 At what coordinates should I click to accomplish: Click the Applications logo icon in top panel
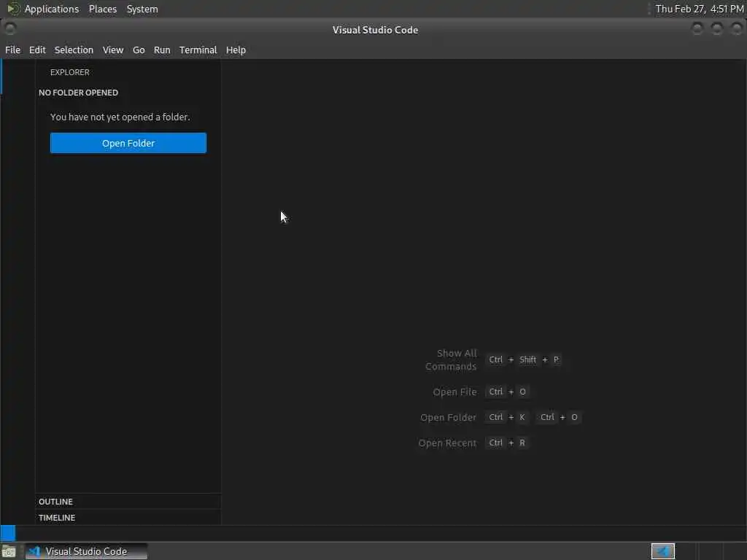(x=13, y=9)
